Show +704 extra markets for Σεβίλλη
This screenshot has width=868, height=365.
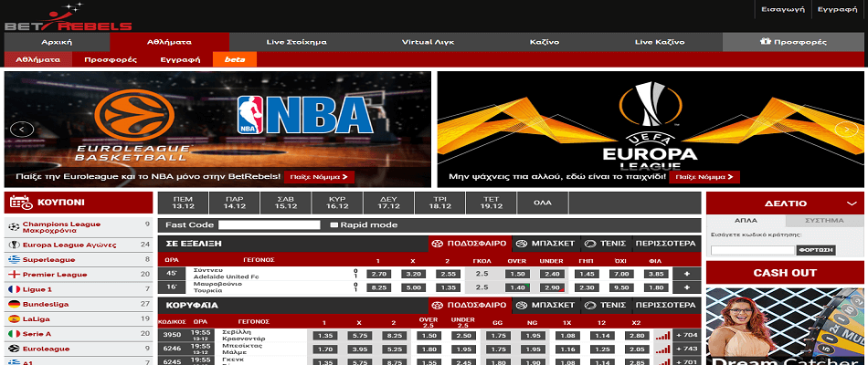tap(687, 335)
